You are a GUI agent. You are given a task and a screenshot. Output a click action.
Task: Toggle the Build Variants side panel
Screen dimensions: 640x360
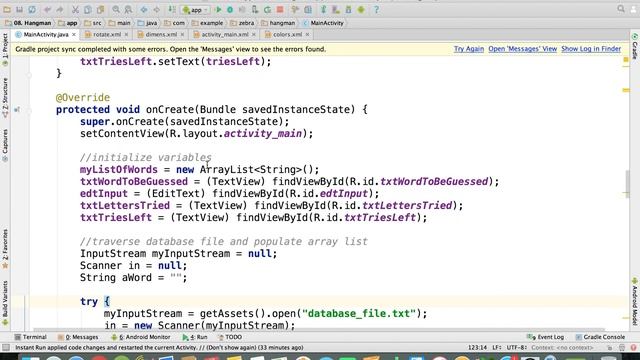[5, 303]
